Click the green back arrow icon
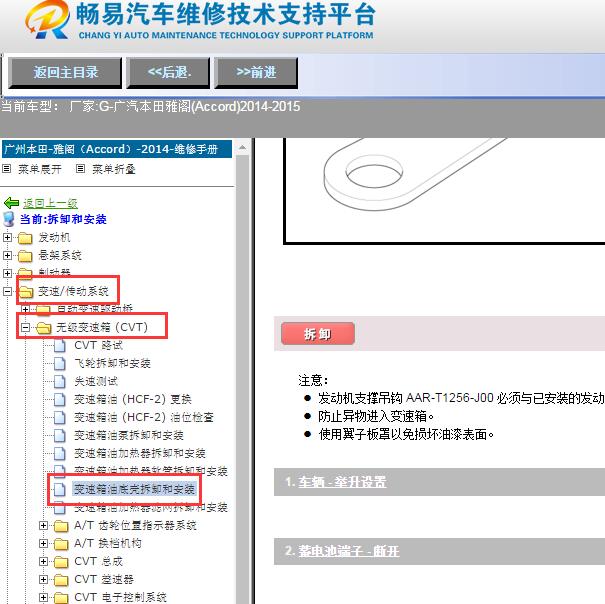The width and height of the screenshot is (605, 604). 11,203
